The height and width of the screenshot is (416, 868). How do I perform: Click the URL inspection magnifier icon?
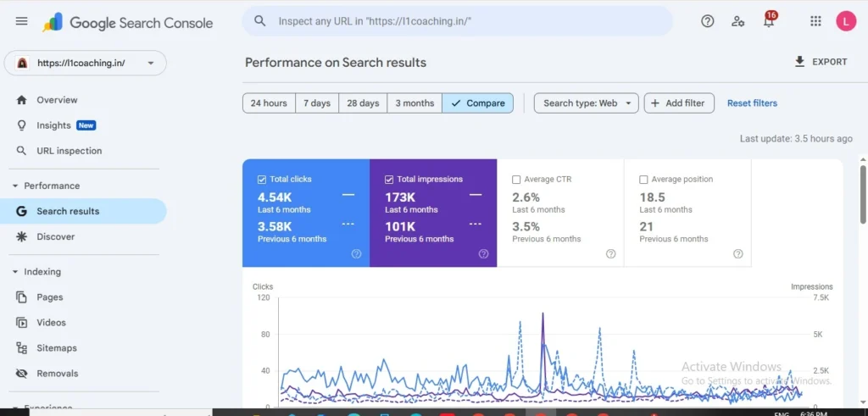pyautogui.click(x=21, y=151)
